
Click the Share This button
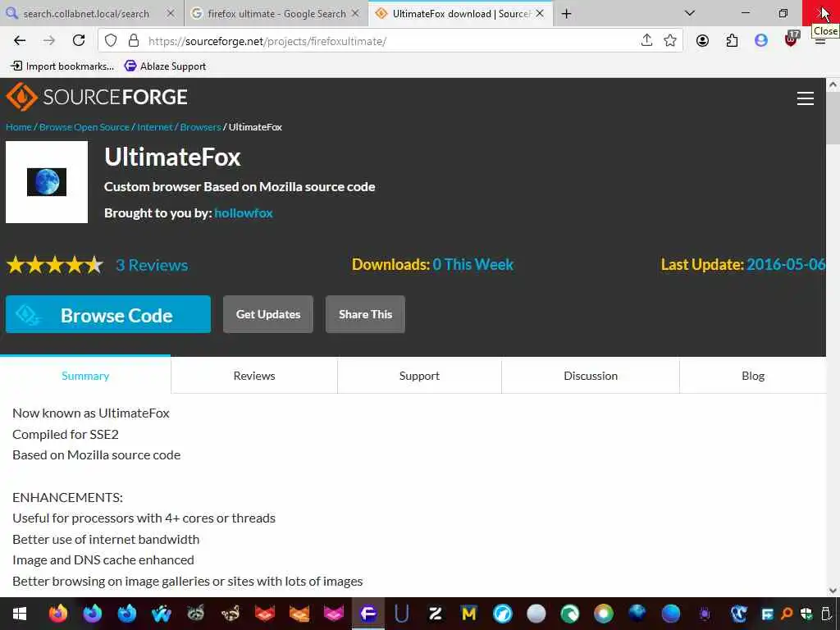[x=365, y=314]
